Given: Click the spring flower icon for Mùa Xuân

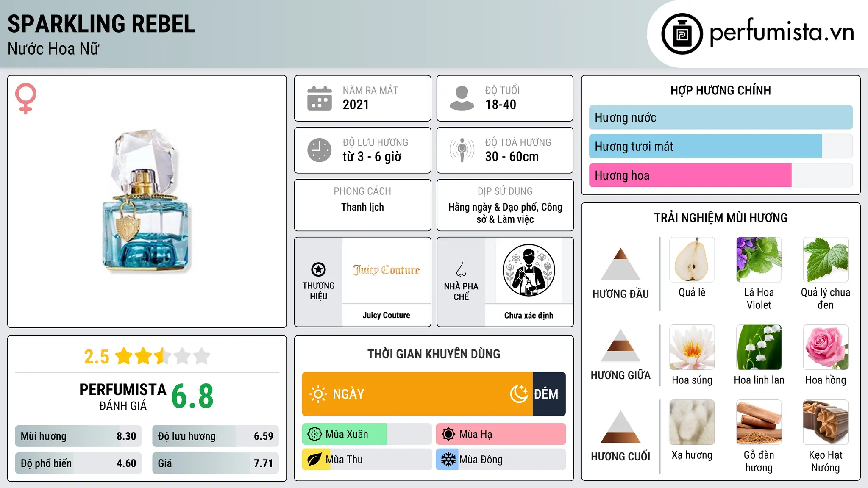Looking at the screenshot, I should [x=314, y=434].
